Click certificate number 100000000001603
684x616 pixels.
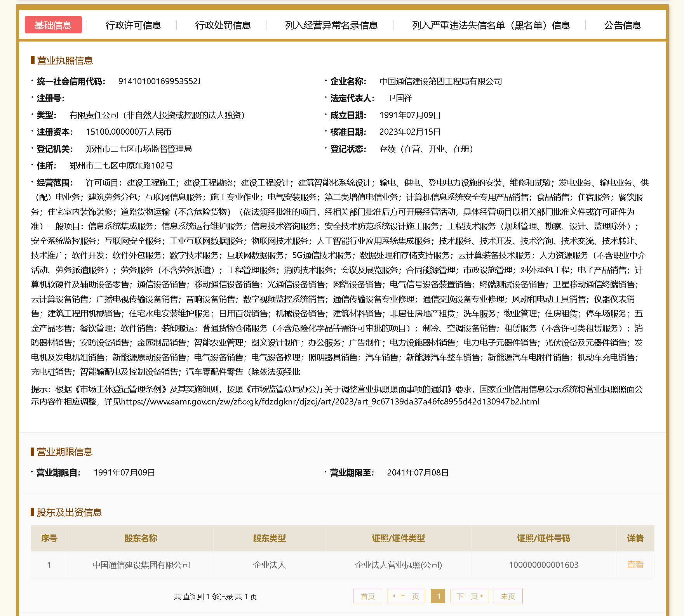point(544,565)
